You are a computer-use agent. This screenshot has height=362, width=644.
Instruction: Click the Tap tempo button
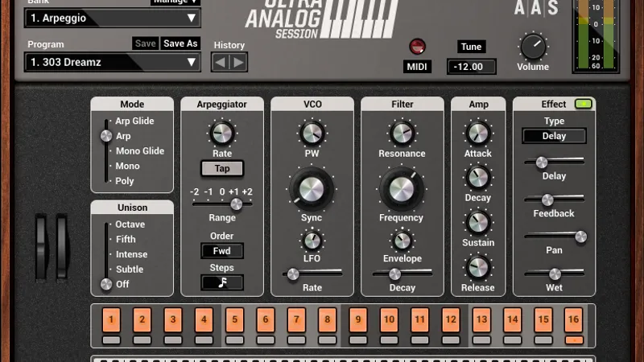point(222,168)
